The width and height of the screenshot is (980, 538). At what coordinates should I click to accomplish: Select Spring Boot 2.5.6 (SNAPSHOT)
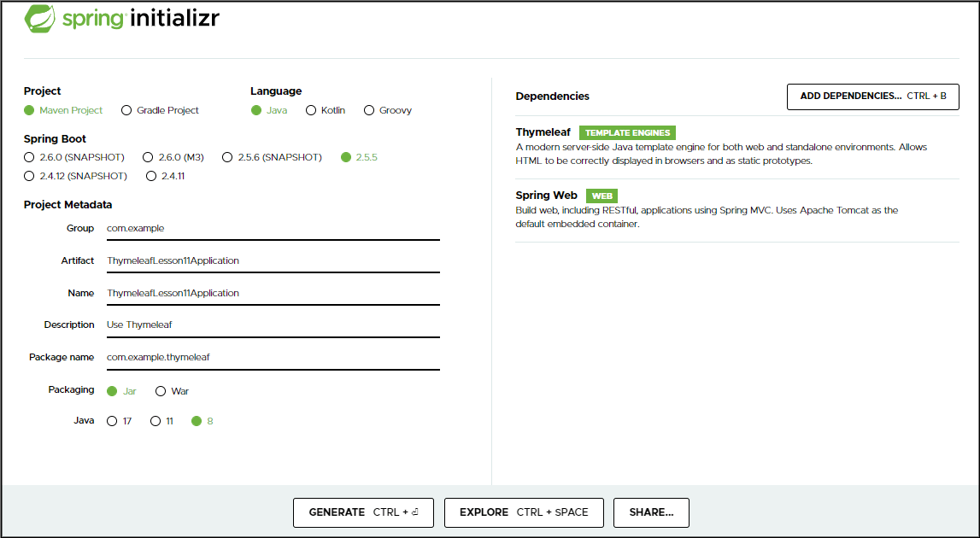(x=227, y=157)
